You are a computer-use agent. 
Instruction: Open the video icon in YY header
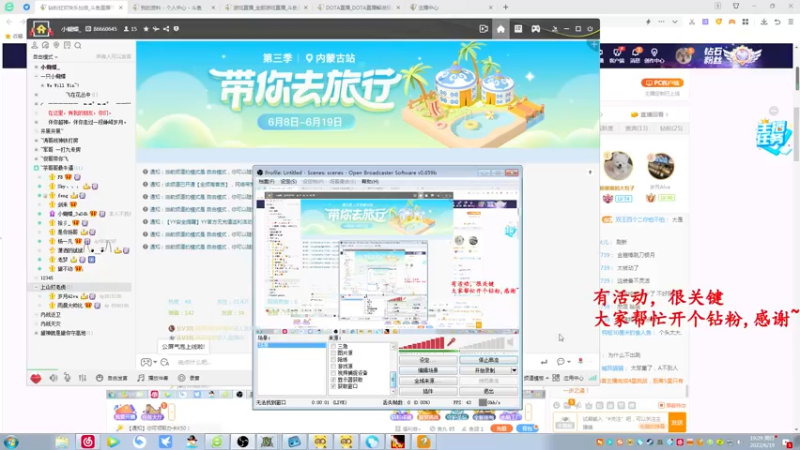pos(484,29)
